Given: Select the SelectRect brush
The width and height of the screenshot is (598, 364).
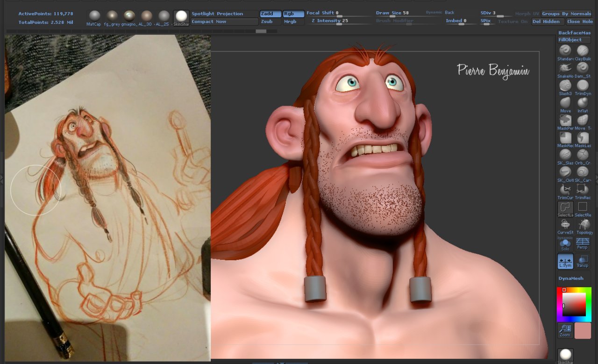Looking at the screenshot, I should click(583, 209).
